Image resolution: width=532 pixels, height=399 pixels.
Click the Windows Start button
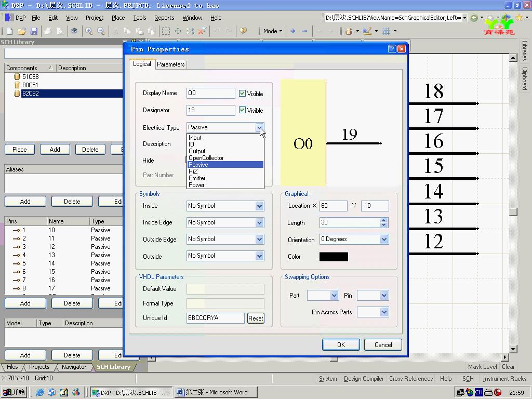(x=14, y=392)
